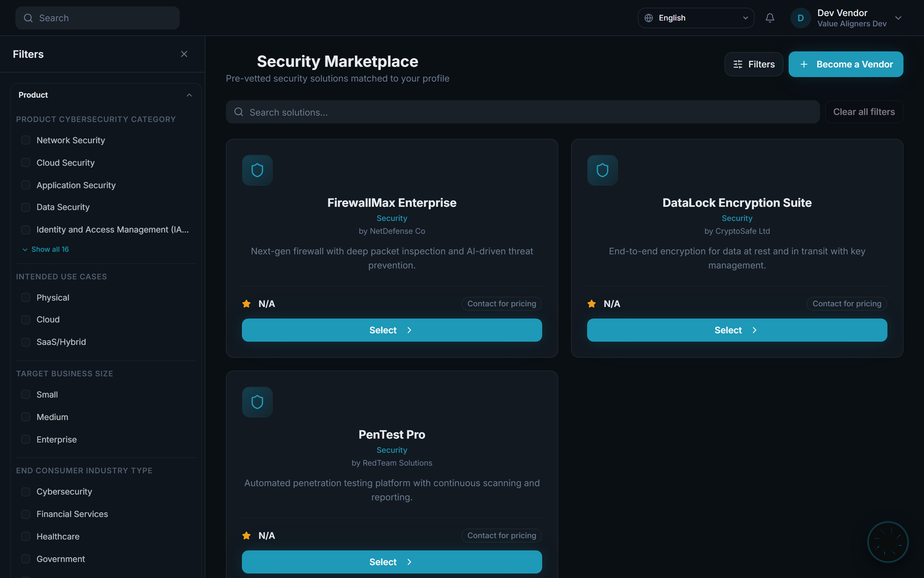
Task: Check the Enterprise business size
Action: click(26, 440)
